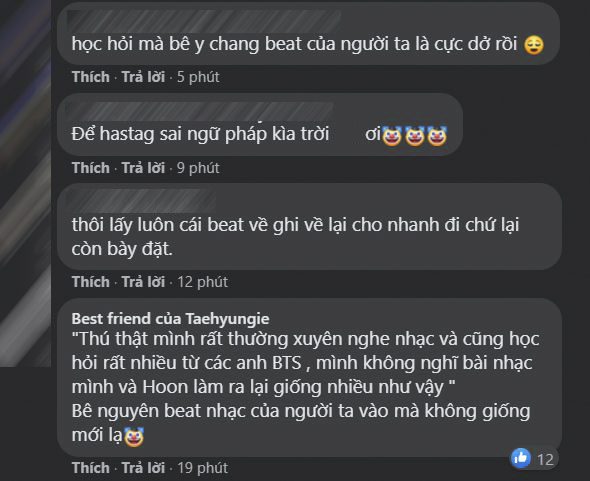Click the middle clown emoji in hashtag comment
This screenshot has width=590, height=481.
415,136
